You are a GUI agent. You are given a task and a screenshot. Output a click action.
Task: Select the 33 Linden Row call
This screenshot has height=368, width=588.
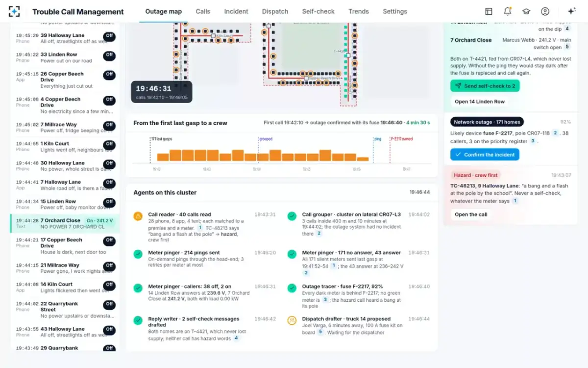point(64,57)
